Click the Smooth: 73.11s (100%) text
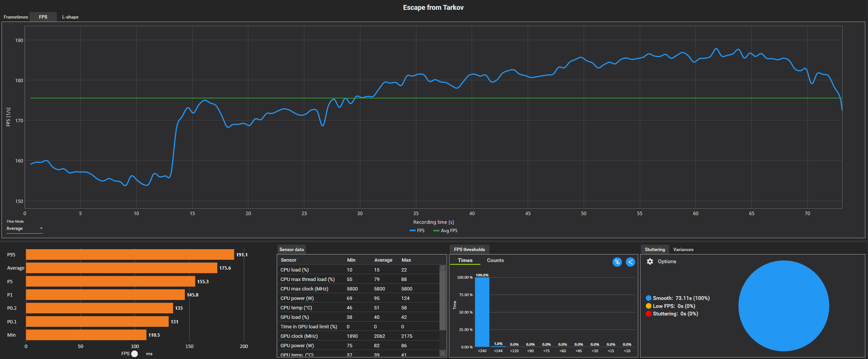The width and height of the screenshot is (868, 359). [x=681, y=298]
